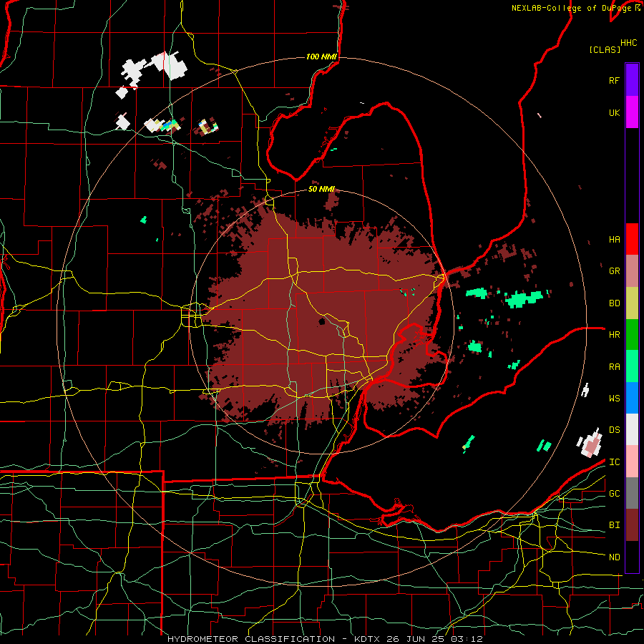The width and height of the screenshot is (644, 644).
Task: Click the BD legend label
Action: point(614,303)
